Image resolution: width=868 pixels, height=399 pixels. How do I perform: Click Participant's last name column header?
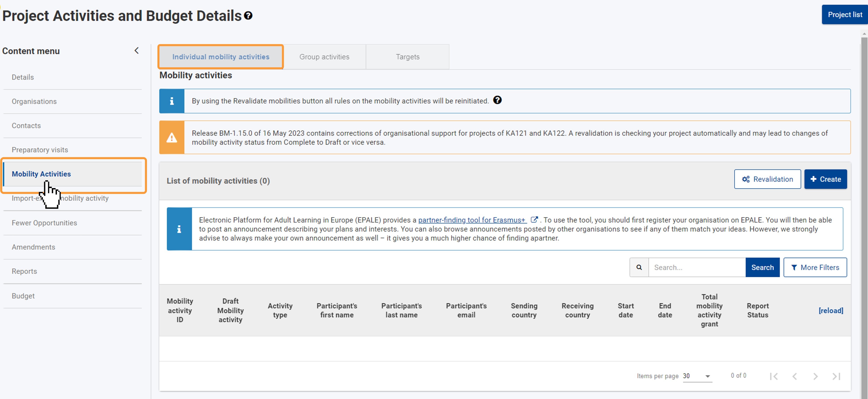click(401, 310)
